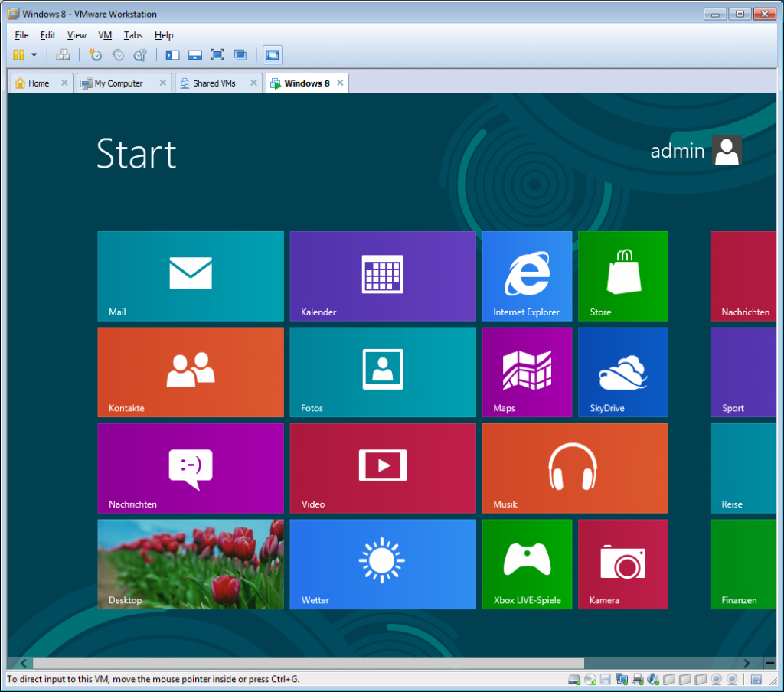This screenshot has height=692, width=784.
Task: Open the red Nachrichten news tile
Action: point(743,276)
